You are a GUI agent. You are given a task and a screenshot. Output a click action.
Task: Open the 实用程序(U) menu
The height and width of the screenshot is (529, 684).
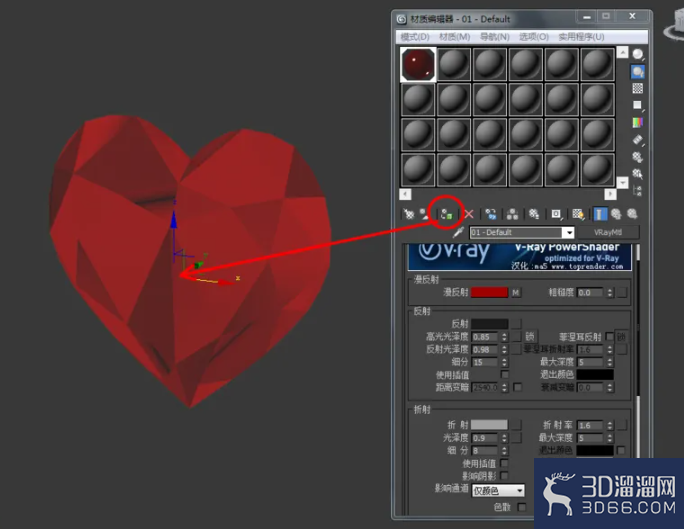[581, 37]
